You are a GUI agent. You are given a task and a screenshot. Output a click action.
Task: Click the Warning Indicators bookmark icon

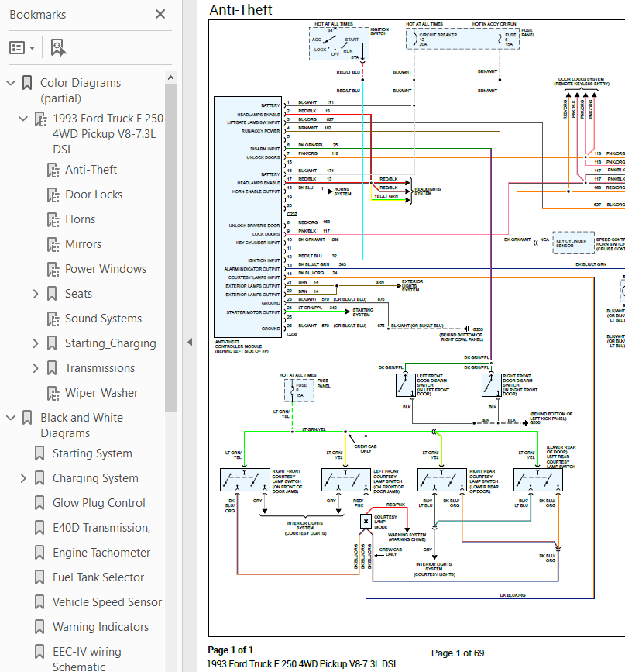39,627
